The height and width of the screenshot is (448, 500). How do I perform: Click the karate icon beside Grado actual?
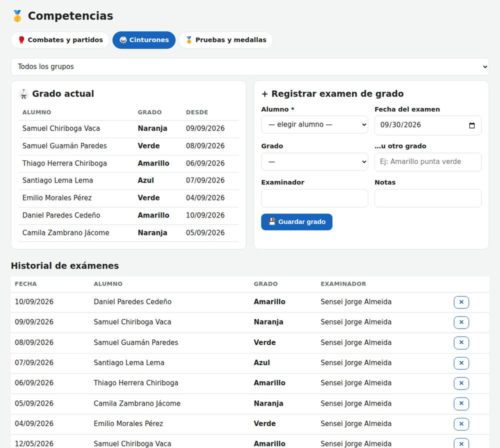point(23,93)
